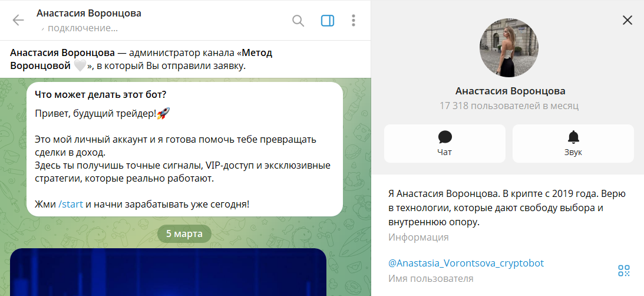
Task: Click the 5 марта date badge
Action: point(184,233)
